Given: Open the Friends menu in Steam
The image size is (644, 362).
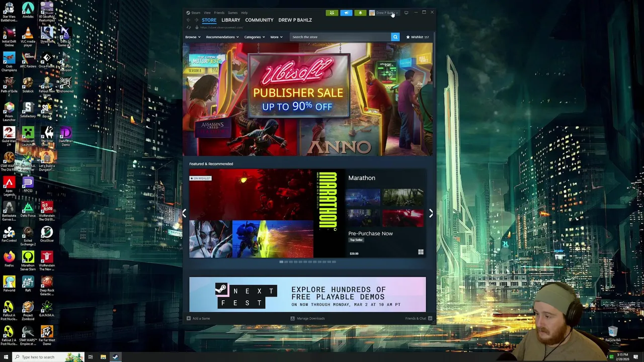Looking at the screenshot, I should (219, 13).
